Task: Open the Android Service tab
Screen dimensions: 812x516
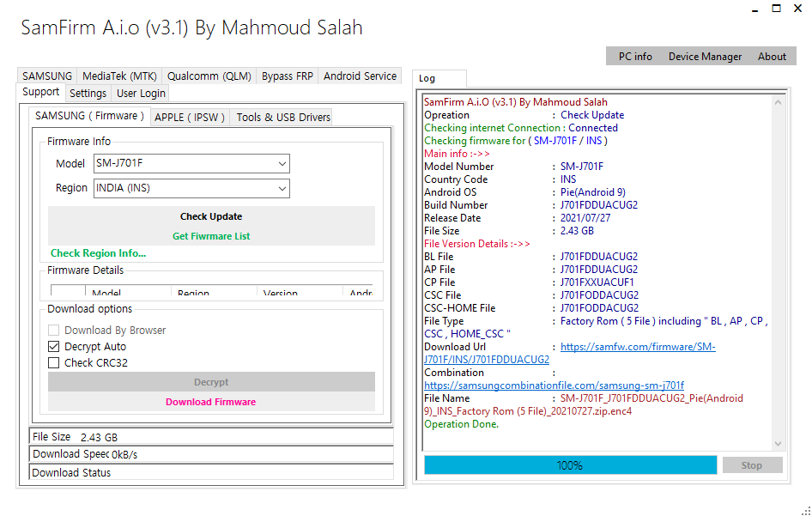Action: tap(360, 76)
